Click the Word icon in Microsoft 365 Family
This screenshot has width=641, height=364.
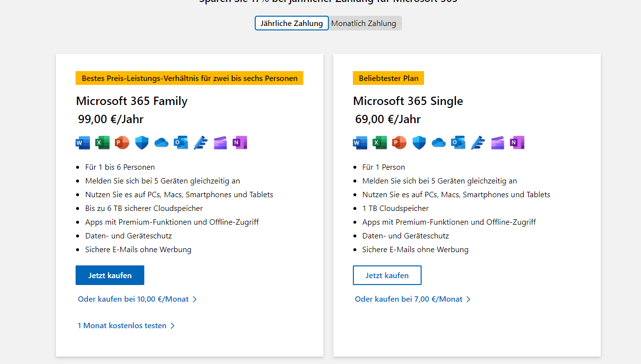(83, 143)
